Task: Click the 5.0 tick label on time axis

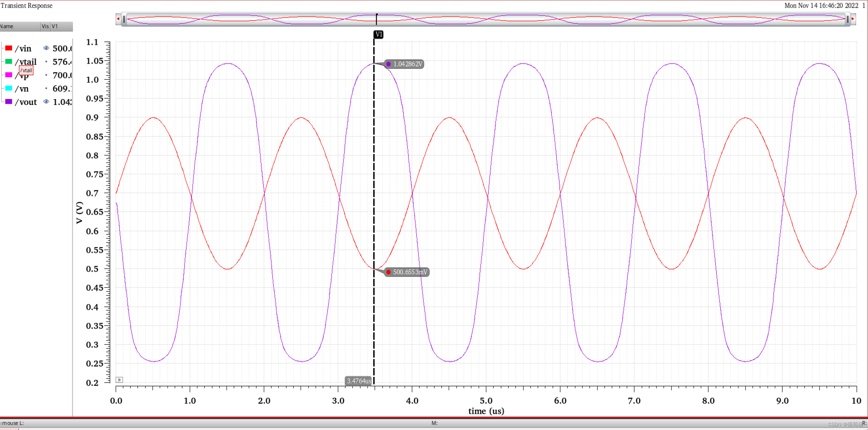Action: pos(486,401)
